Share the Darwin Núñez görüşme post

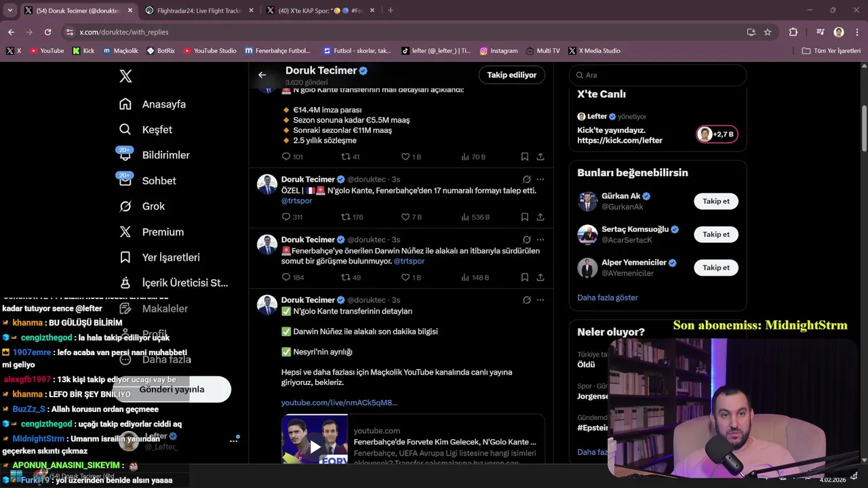coord(540,277)
